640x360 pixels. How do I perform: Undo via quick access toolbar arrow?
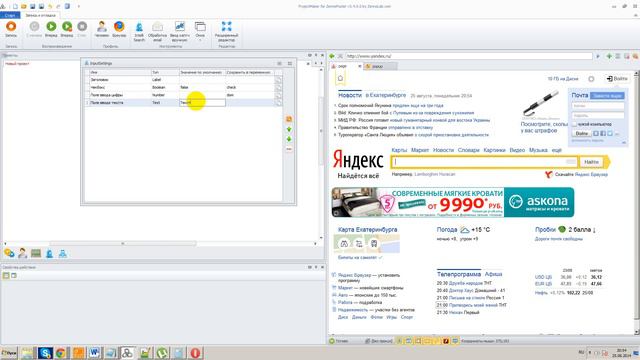click(x=50, y=7)
